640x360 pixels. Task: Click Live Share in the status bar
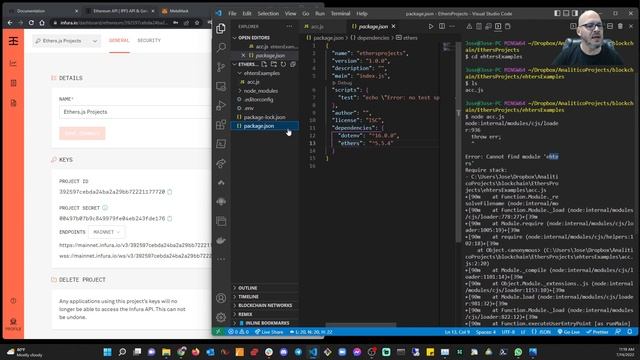[269, 332]
